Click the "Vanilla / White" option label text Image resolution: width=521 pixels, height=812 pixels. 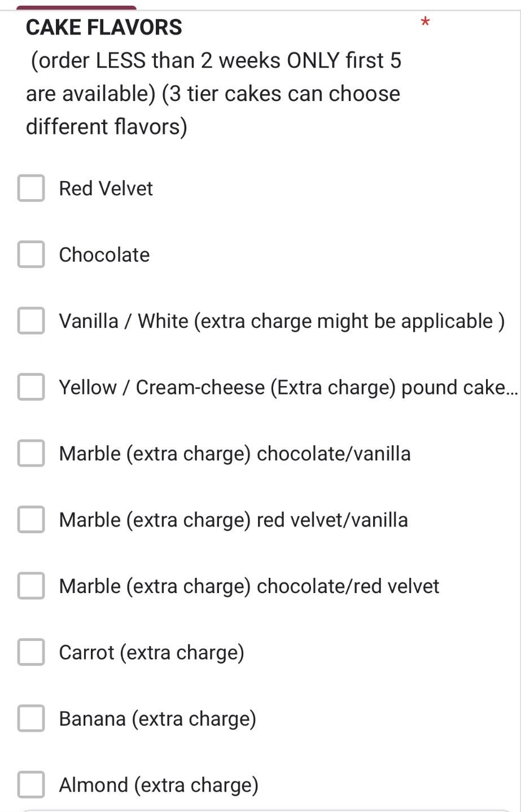click(x=281, y=321)
